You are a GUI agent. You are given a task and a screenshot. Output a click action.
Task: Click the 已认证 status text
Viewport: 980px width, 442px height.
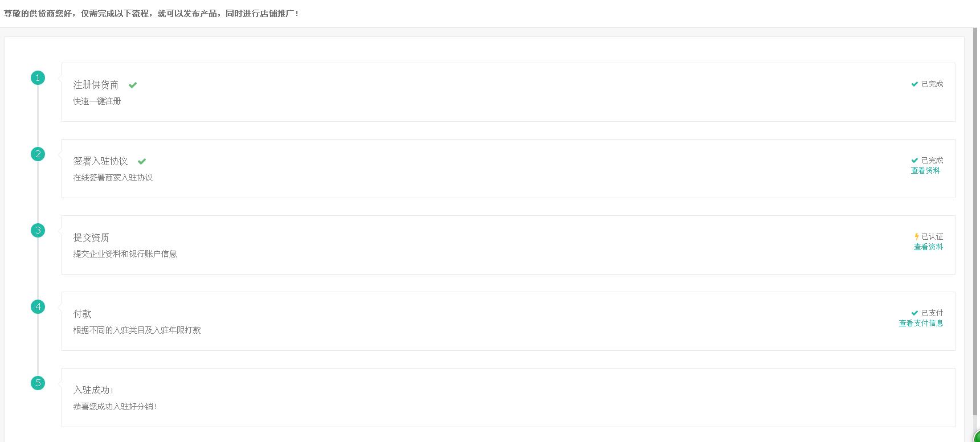(x=932, y=237)
